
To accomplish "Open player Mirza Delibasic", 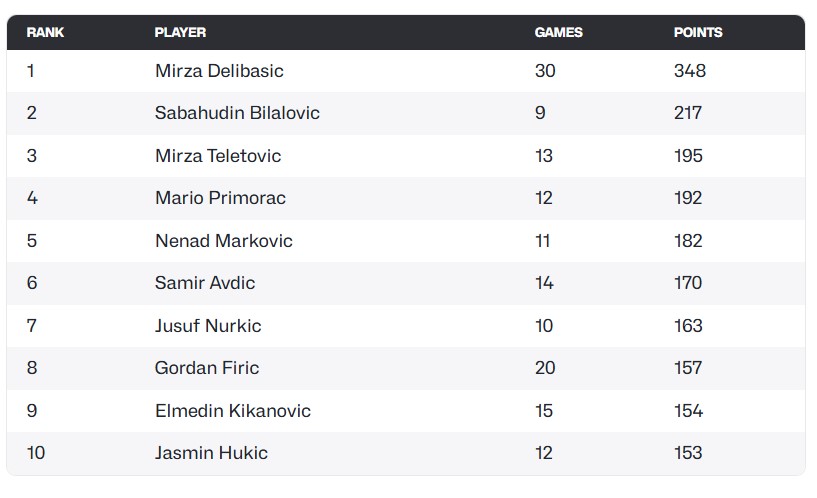I will pos(219,71).
